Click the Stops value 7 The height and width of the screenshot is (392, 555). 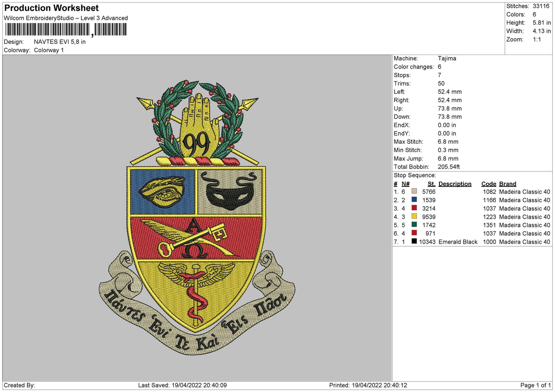[x=439, y=75]
